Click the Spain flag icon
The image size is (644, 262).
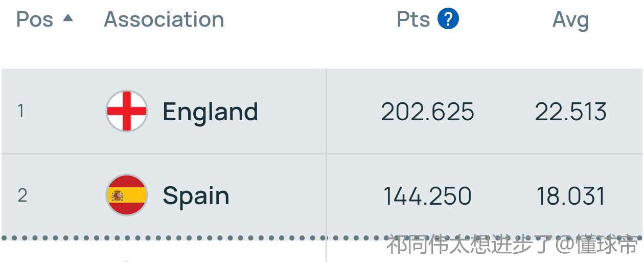pos(127,195)
